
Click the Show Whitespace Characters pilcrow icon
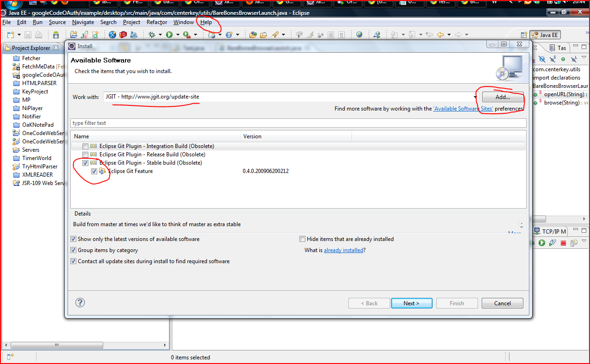coord(342,35)
